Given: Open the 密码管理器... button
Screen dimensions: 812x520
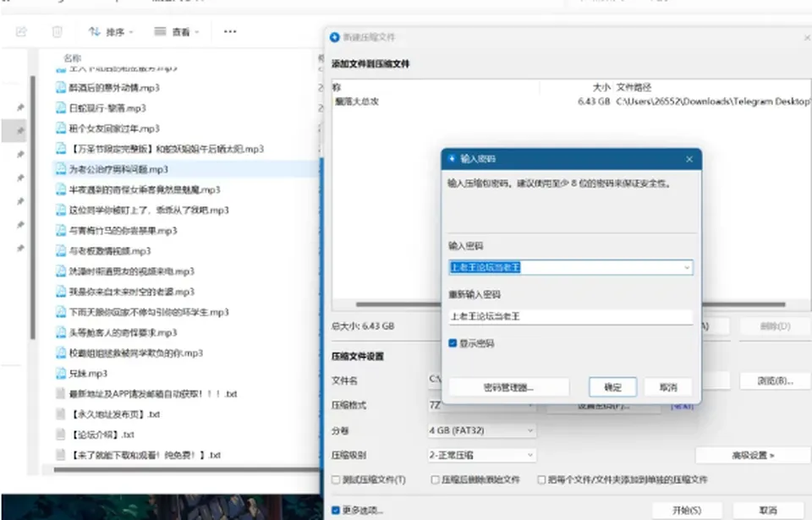Looking at the screenshot, I should pyautogui.click(x=508, y=387).
